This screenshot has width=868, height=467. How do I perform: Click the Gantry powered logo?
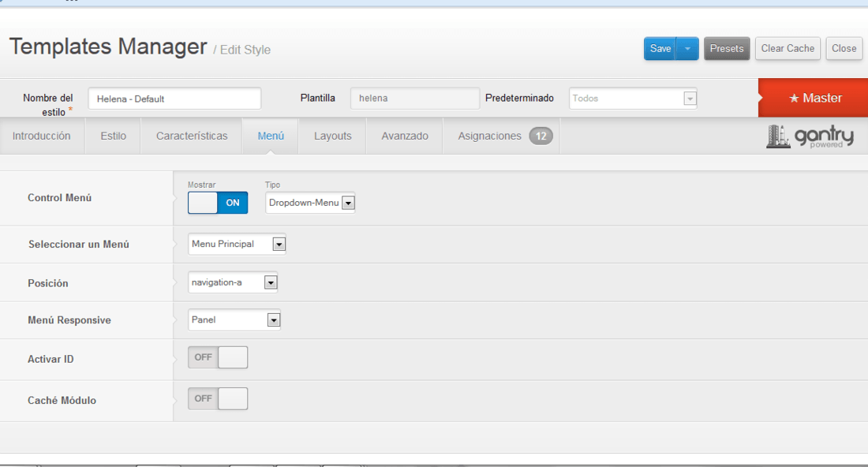[x=810, y=136]
